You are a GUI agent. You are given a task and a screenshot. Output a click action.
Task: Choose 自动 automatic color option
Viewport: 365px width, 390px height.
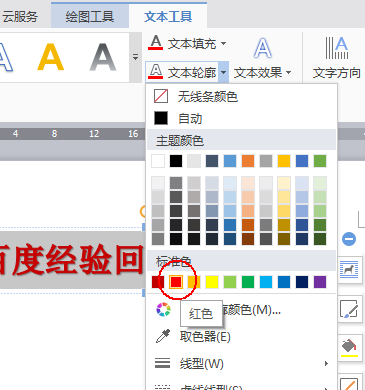pos(242,118)
